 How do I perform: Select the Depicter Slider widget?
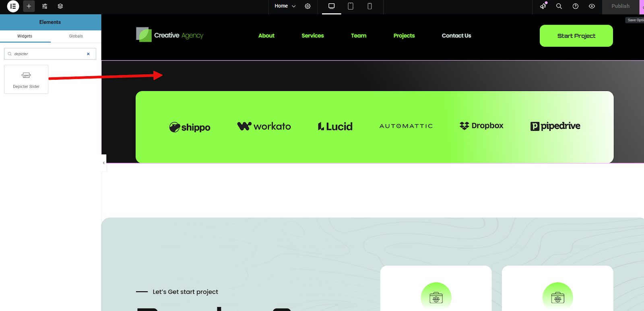[x=26, y=79]
